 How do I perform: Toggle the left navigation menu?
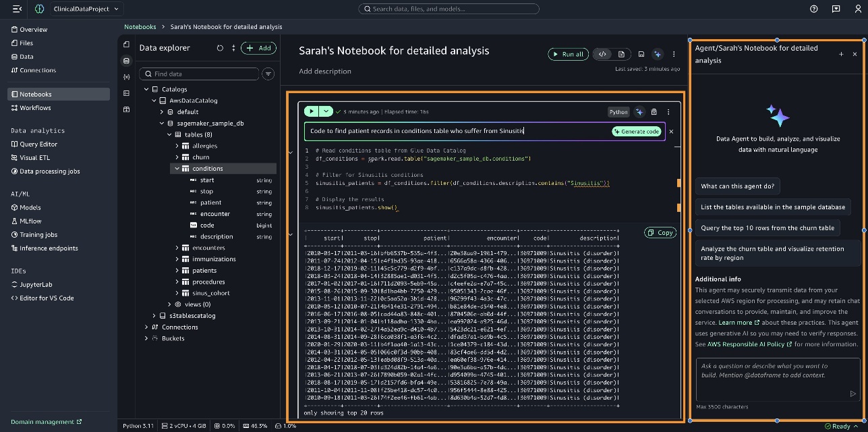pos(17,9)
